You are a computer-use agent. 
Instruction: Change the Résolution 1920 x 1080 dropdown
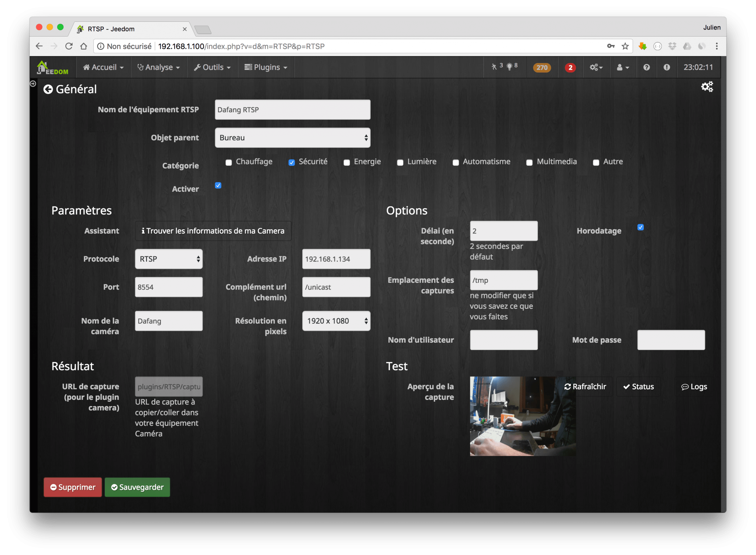(336, 321)
